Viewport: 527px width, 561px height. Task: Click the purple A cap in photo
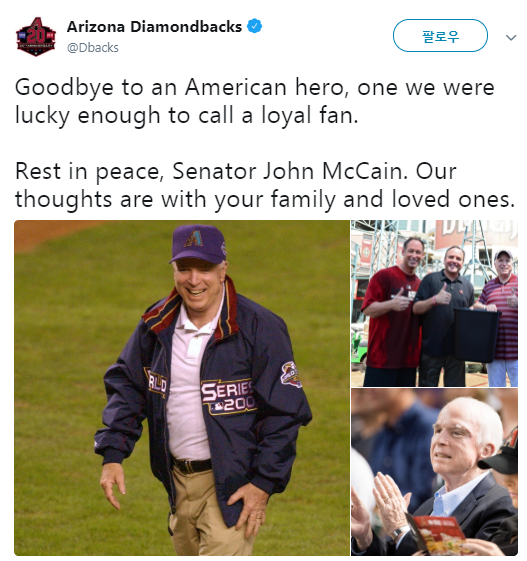(x=198, y=244)
